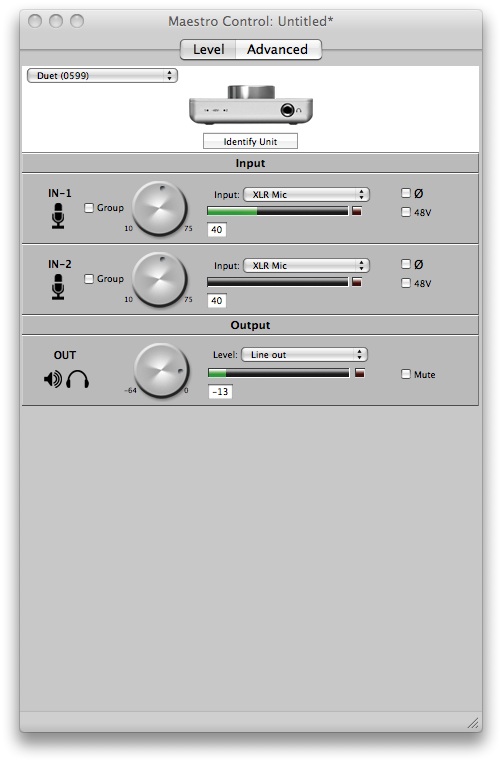
Task: Click the IN-2 microphone icon
Action: 58,287
